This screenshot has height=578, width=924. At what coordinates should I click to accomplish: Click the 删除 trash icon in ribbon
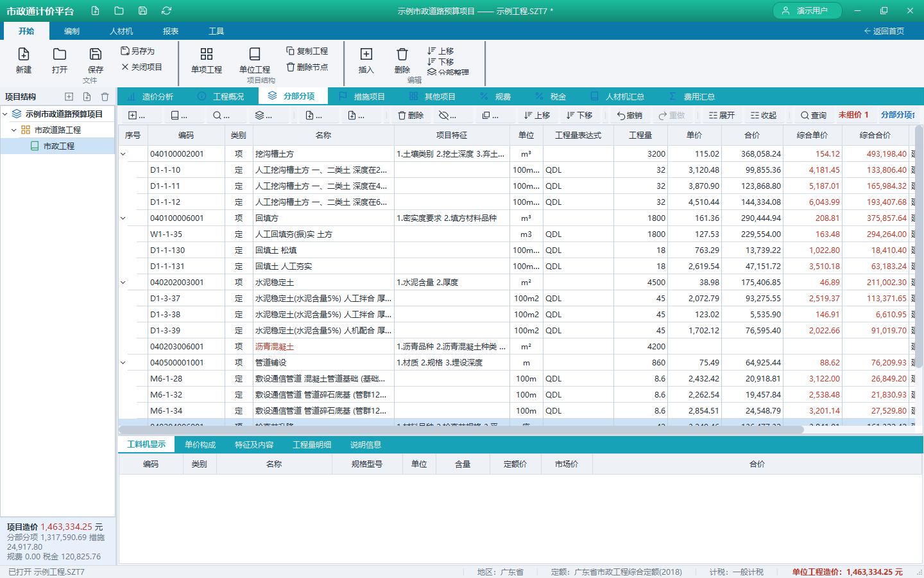[x=402, y=55]
